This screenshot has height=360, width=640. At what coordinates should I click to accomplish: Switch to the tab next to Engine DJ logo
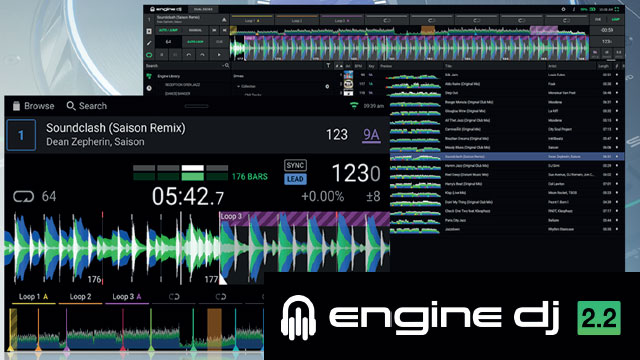(x=203, y=9)
